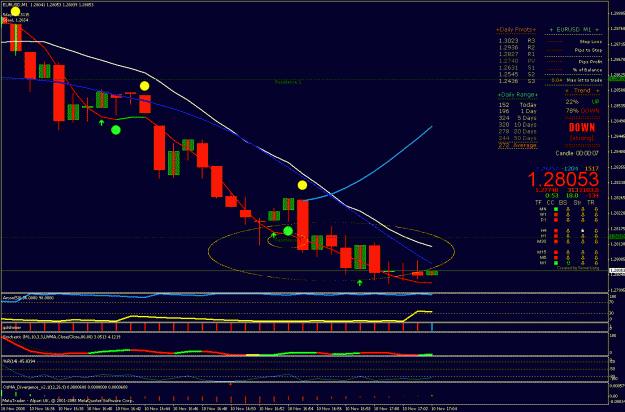Click the 'EURUSD M1' panel header
Image resolution: width=625 pixels, height=412 pixels.
[x=574, y=29]
